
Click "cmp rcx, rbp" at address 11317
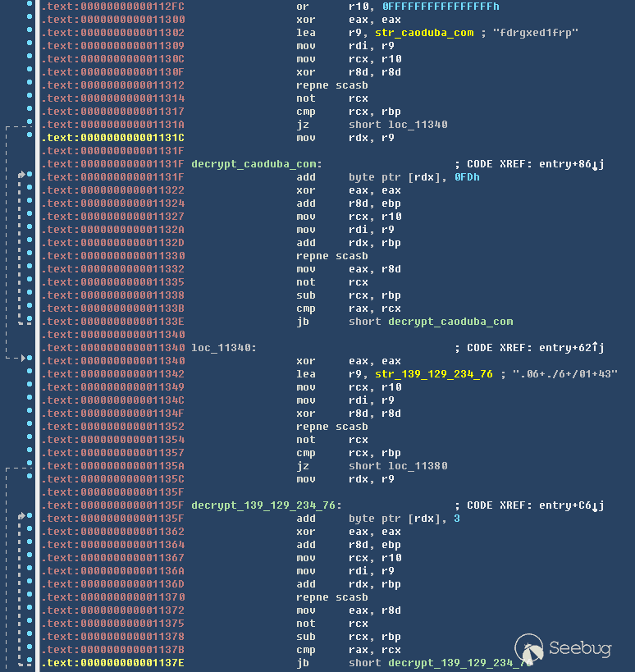(x=349, y=112)
